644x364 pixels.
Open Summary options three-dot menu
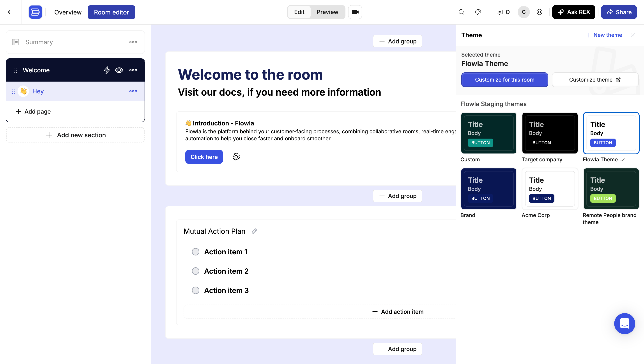pos(133,42)
